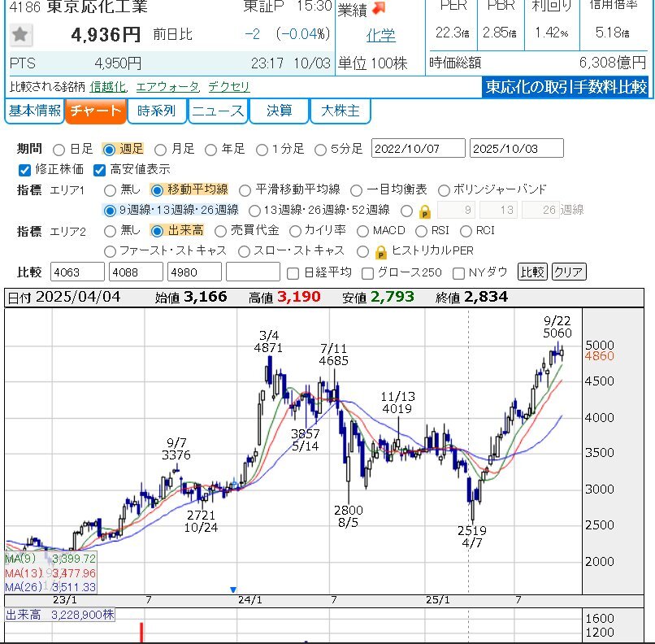
Task: Click comparison code field 4063
Action: [77, 272]
